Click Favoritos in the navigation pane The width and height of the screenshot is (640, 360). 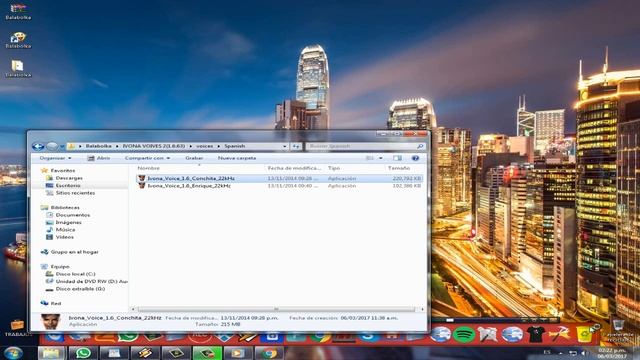coord(62,170)
